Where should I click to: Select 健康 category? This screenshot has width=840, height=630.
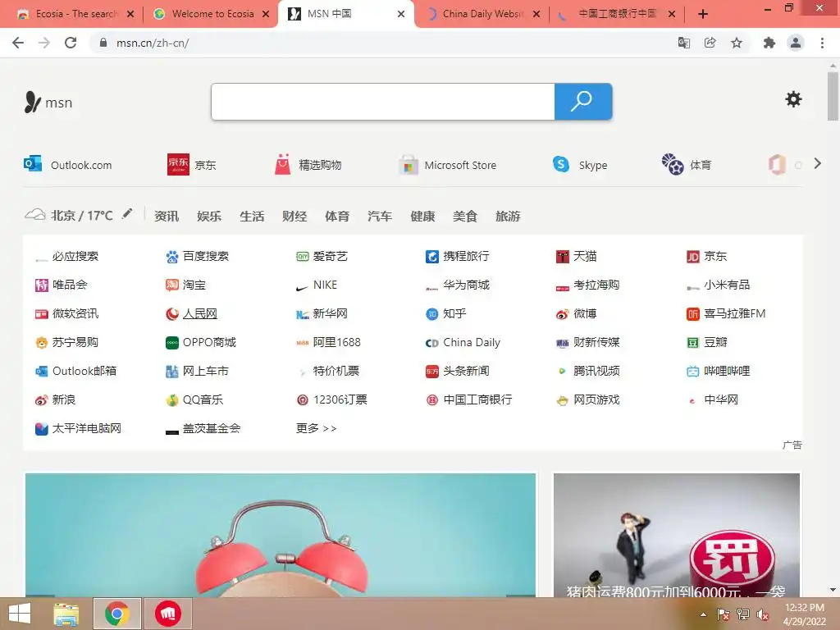(x=422, y=216)
